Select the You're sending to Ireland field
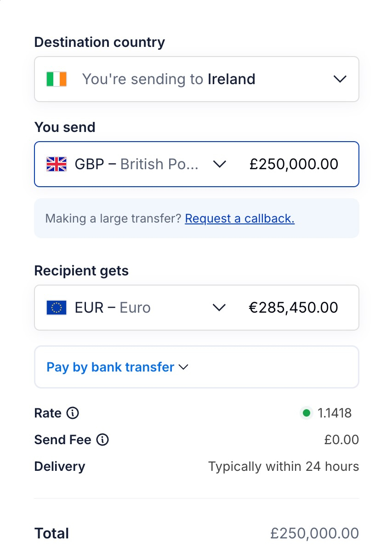 (x=197, y=79)
